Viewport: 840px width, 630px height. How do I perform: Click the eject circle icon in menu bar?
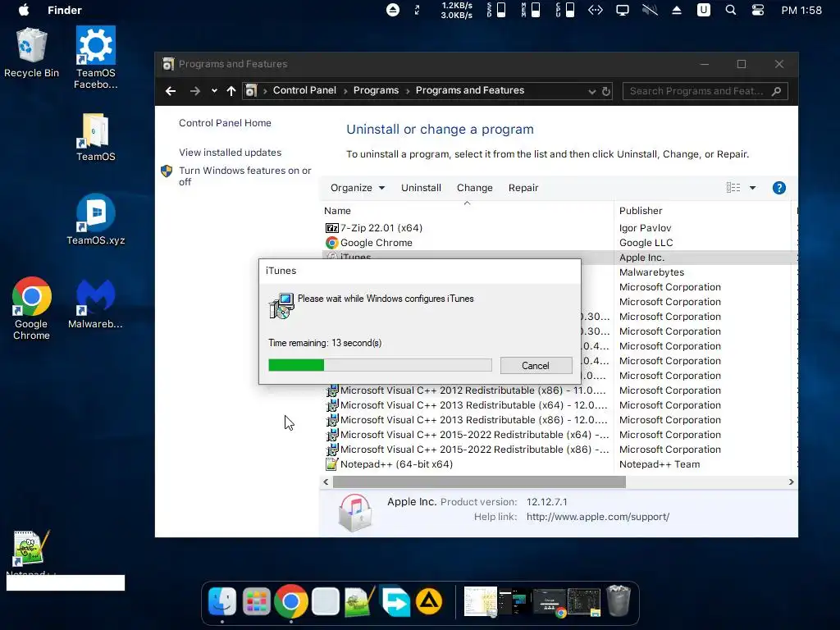pos(393,10)
